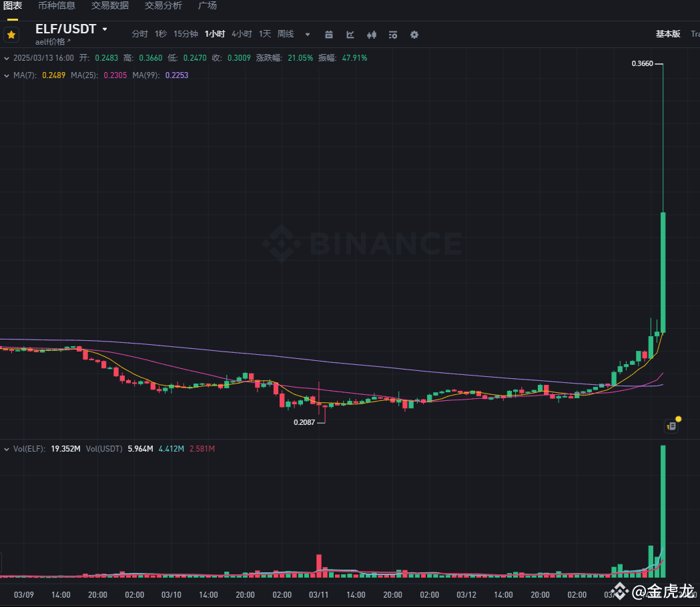Open the chart settings gear
700x607 pixels.
(414, 34)
